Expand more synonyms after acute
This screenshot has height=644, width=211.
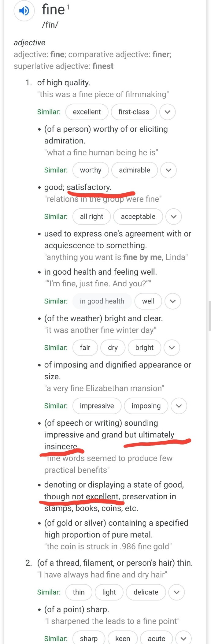click(x=183, y=638)
